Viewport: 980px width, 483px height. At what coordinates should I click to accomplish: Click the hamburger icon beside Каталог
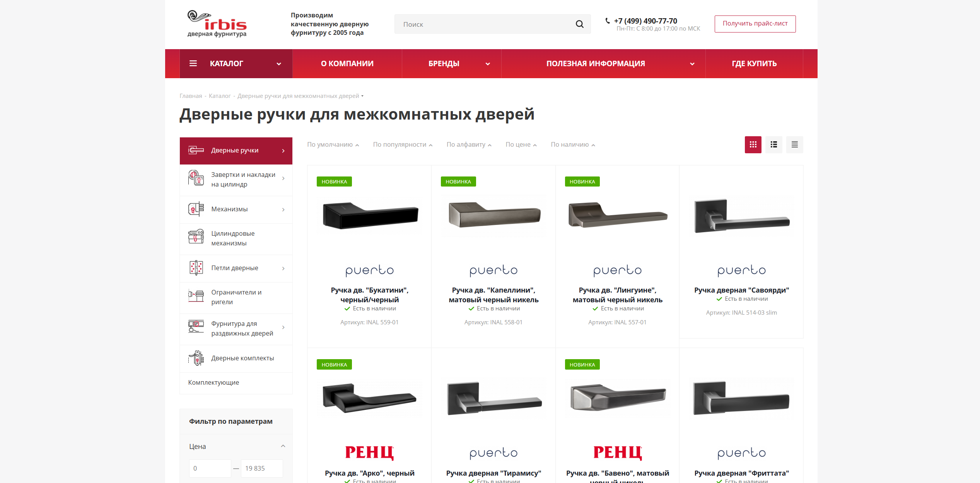tap(193, 63)
